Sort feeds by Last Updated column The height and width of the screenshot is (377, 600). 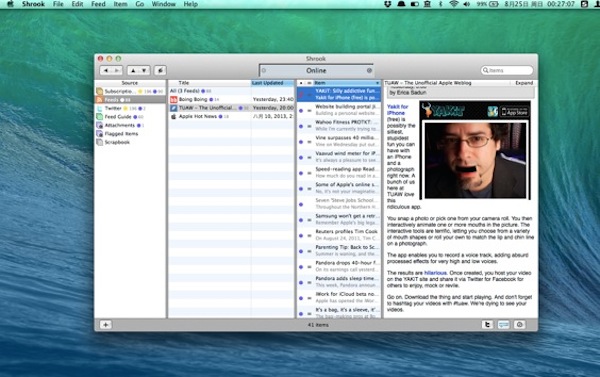point(272,83)
